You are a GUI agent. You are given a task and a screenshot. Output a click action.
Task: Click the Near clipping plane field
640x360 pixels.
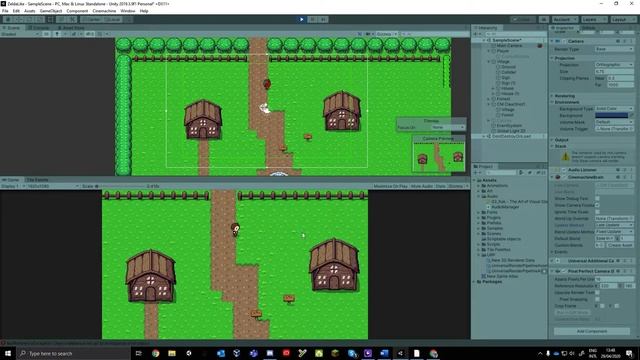pyautogui.click(x=620, y=78)
